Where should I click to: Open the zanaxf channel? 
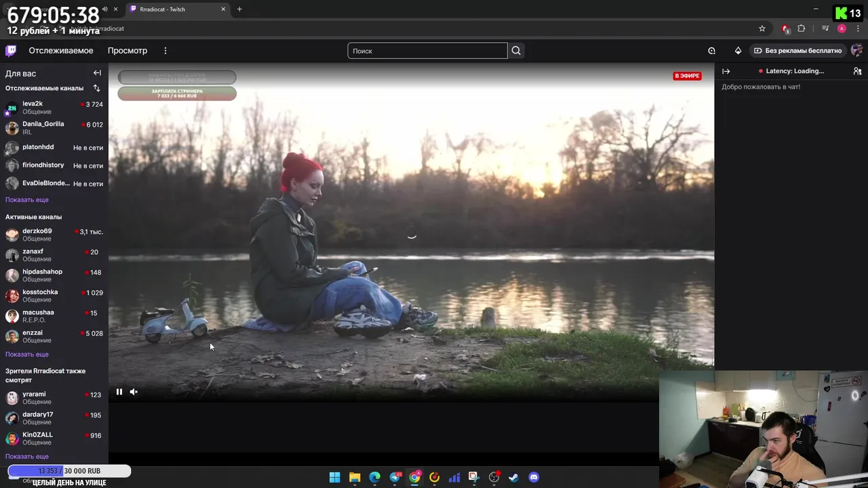pos(54,255)
